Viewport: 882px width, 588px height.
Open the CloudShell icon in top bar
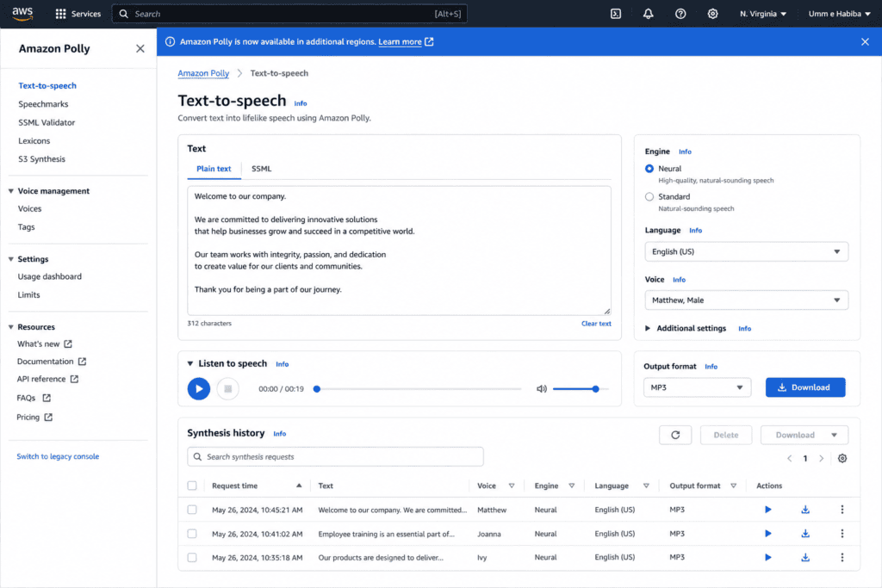tap(616, 14)
